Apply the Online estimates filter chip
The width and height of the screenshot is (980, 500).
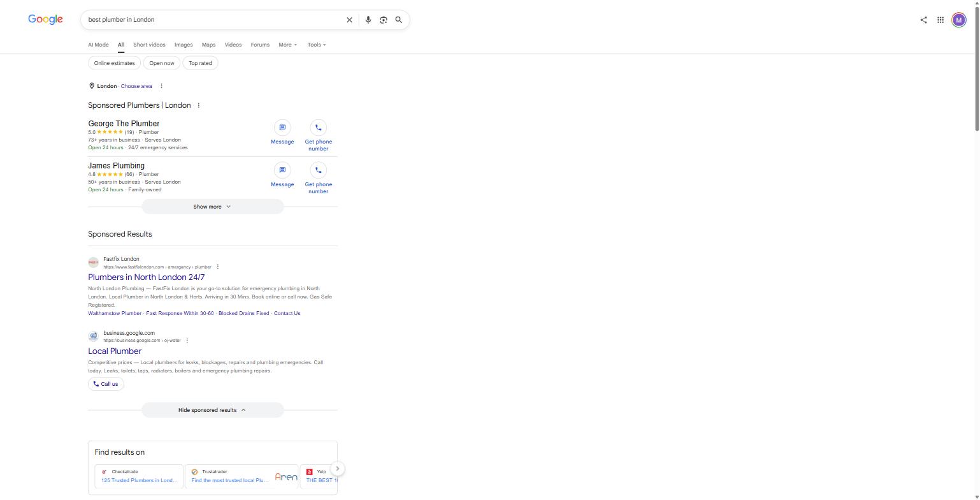114,63
